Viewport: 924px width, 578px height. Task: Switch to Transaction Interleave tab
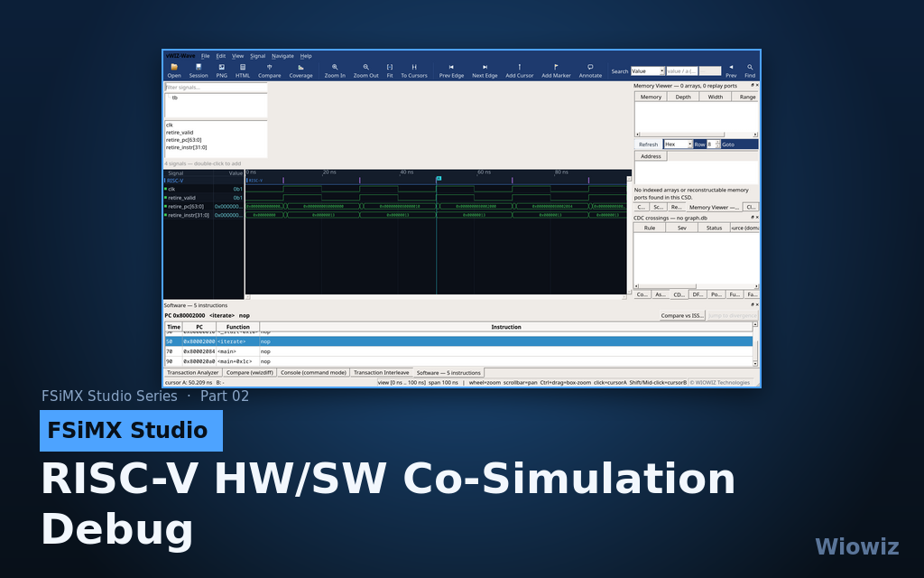click(382, 373)
